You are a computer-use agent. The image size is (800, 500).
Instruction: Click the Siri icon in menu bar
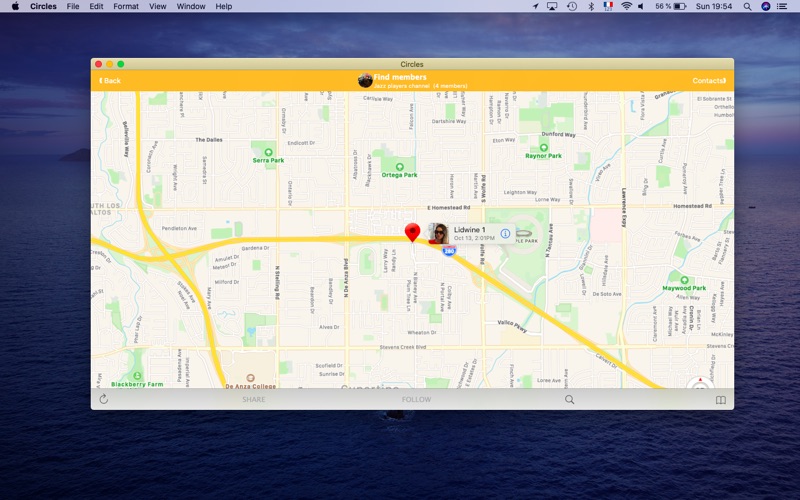click(x=765, y=6)
